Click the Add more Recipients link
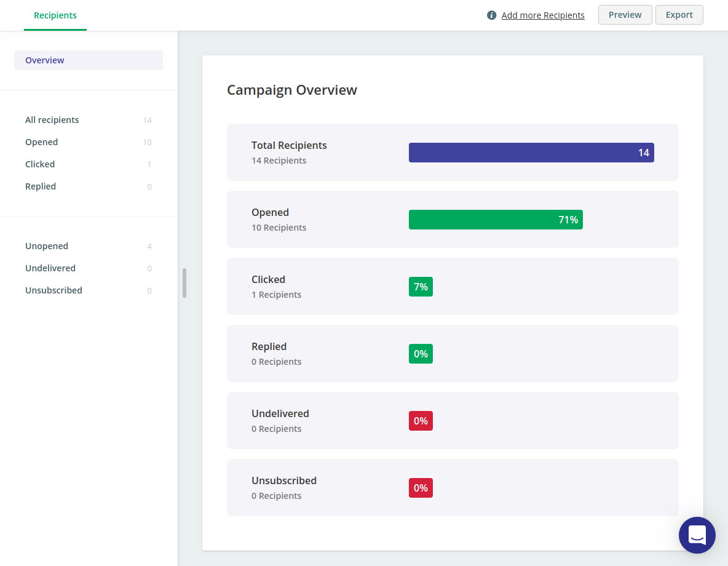 [543, 15]
